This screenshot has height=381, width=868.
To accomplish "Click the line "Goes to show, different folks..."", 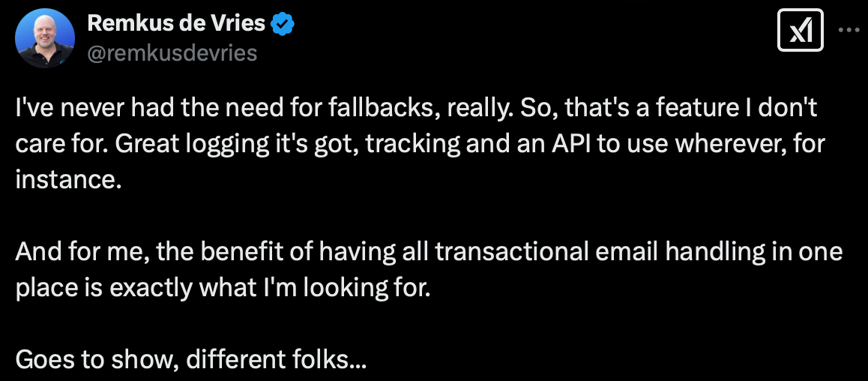I will click(x=191, y=360).
